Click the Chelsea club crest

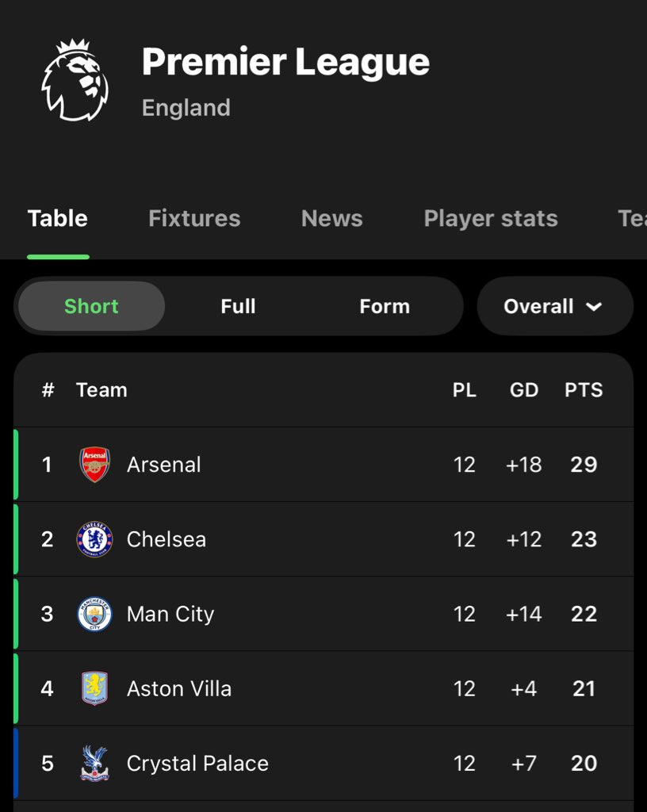click(95, 539)
